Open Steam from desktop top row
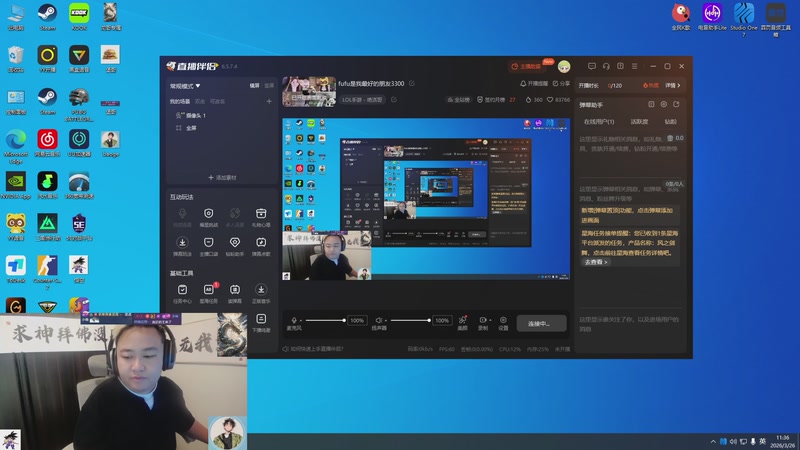 tap(47, 17)
